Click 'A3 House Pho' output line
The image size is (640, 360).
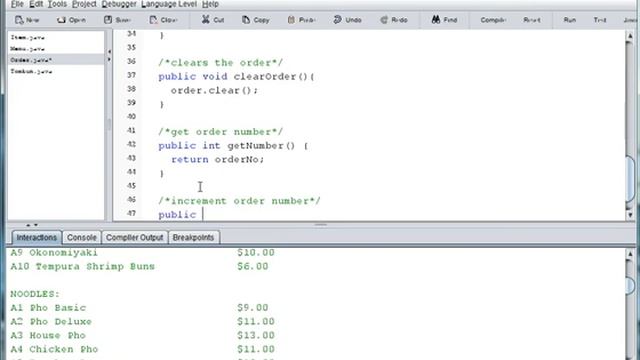point(48,336)
